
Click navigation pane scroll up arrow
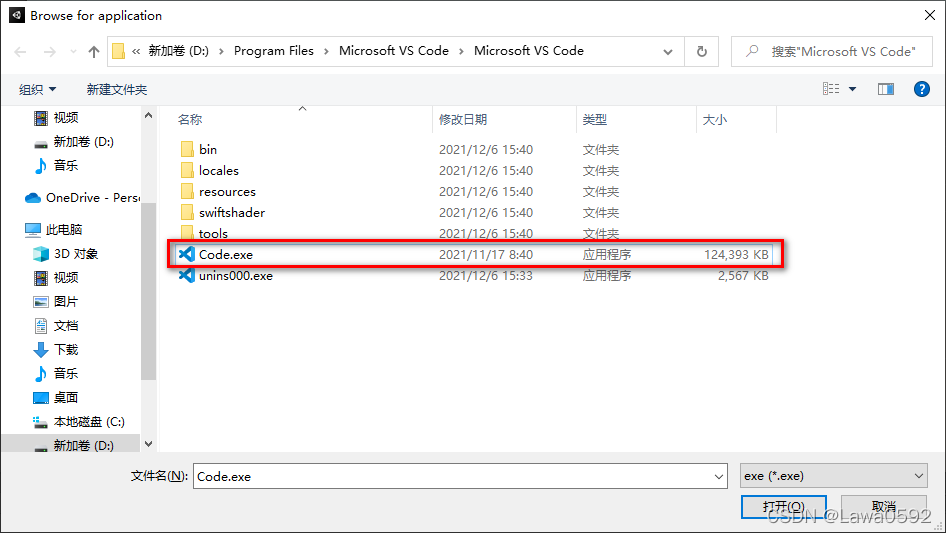coord(148,115)
